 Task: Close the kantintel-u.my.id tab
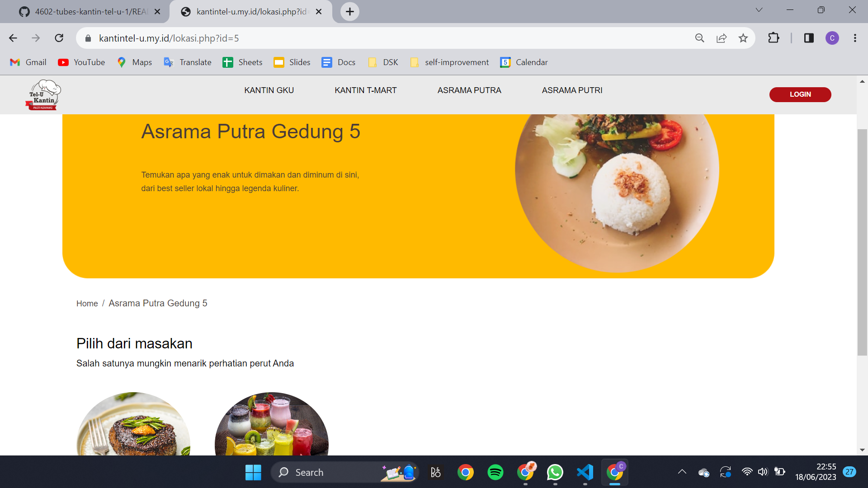pyautogui.click(x=319, y=12)
